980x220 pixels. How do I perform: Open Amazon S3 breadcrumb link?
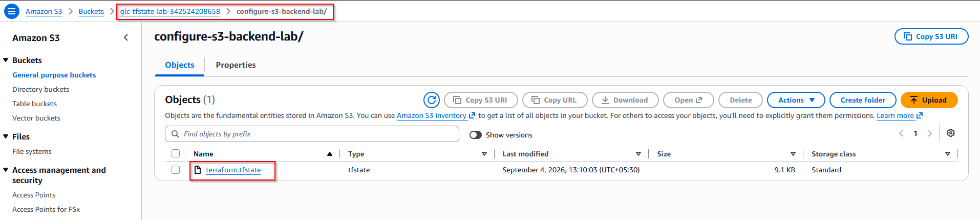click(44, 11)
